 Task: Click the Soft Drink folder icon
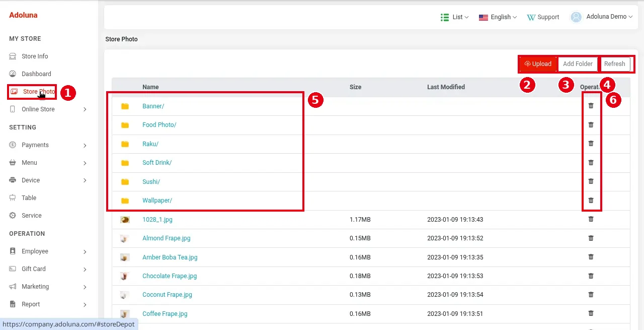[125, 163]
